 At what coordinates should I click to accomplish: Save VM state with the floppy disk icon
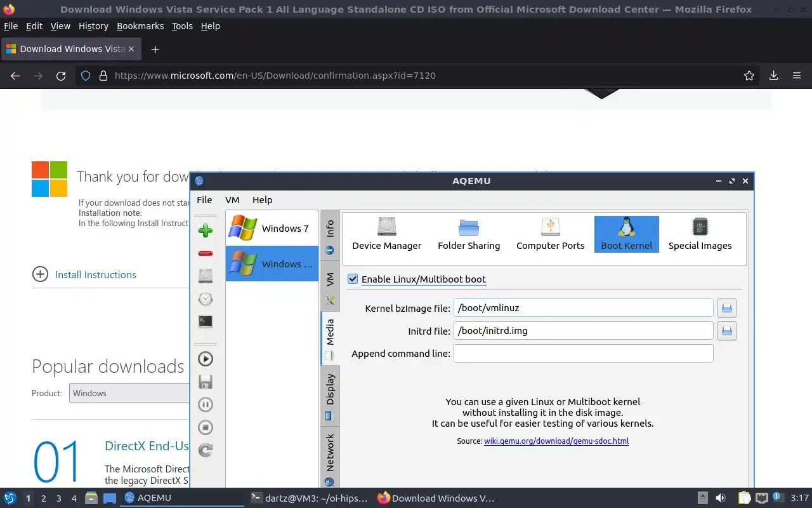pos(205,382)
